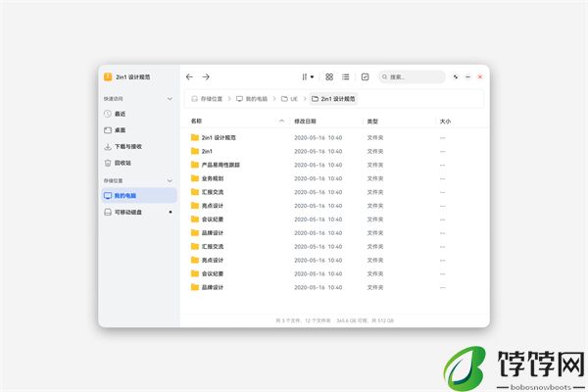Click the disk icon beside 可移动磁盘
The image size is (588, 392).
108,213
